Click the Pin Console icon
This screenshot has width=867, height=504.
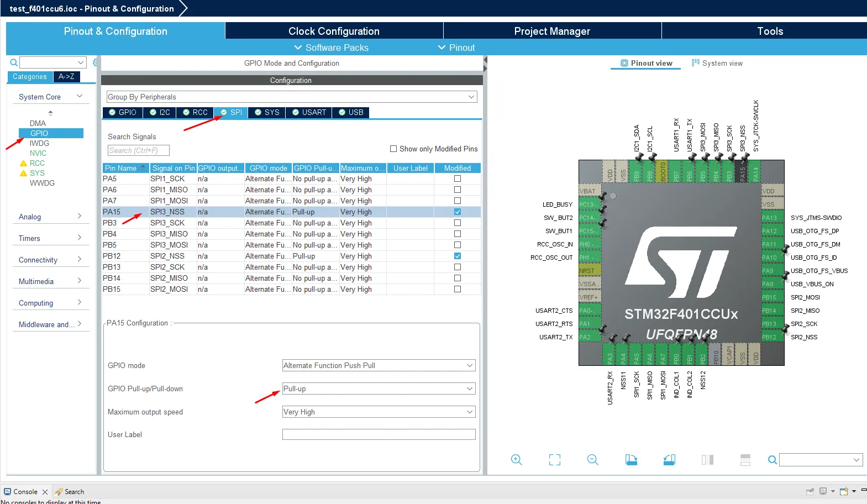pyautogui.click(x=810, y=491)
